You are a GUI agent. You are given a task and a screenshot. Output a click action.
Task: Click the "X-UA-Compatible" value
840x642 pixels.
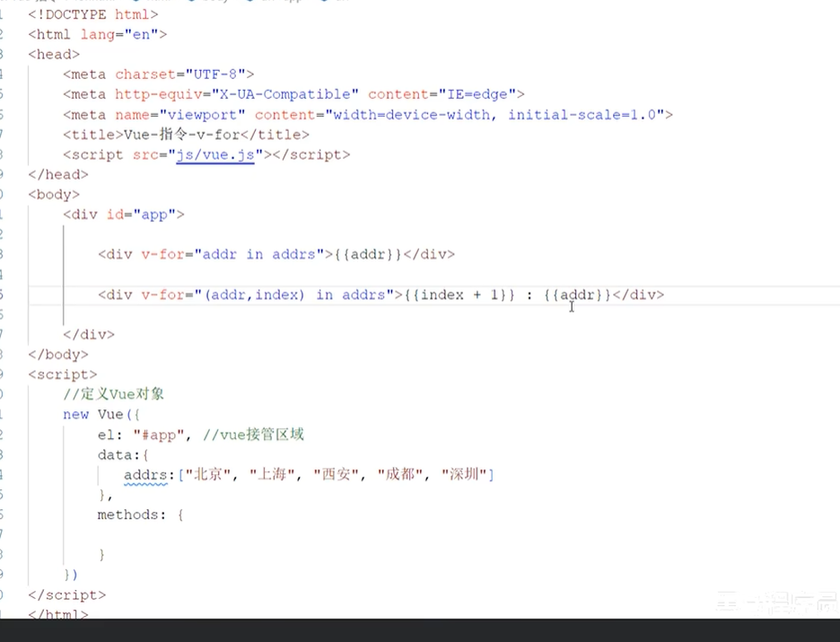tap(285, 95)
